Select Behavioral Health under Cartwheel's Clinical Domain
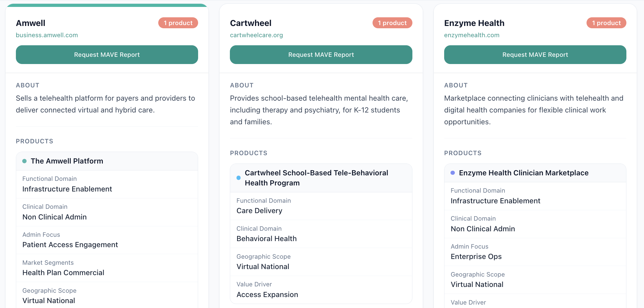 (266, 238)
